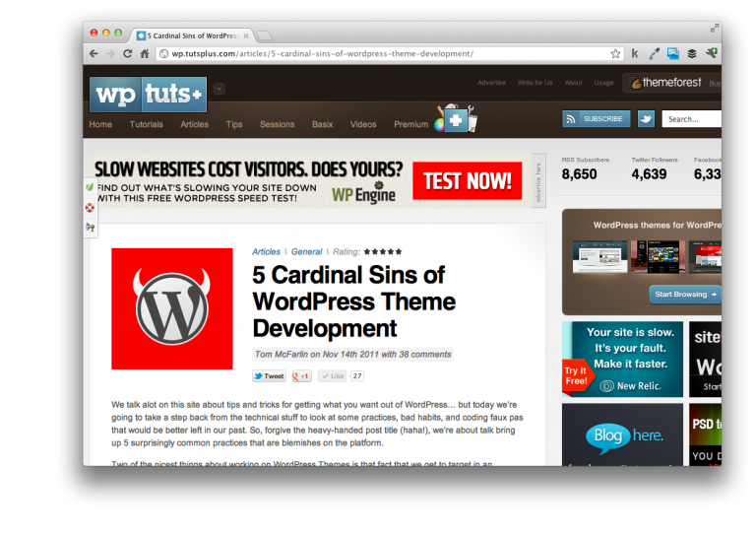
Task: Open the Tips menu item
Action: [x=234, y=124]
